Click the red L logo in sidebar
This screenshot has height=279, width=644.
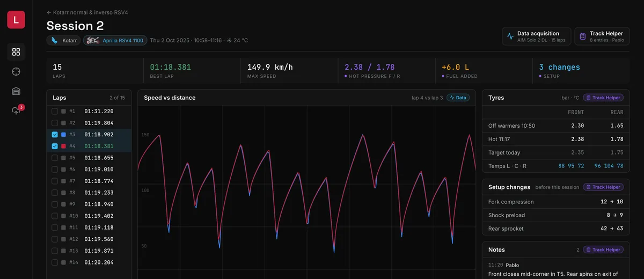[x=16, y=20]
